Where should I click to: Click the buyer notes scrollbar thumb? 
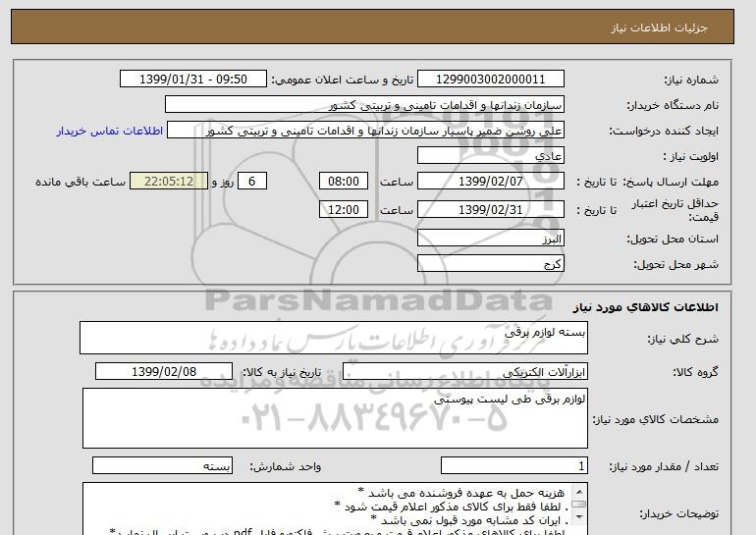tap(579, 505)
